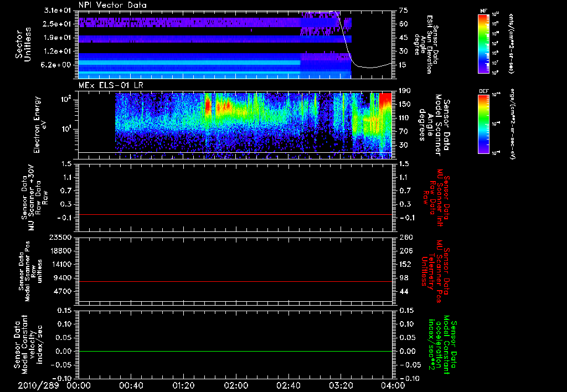Click the NPI Vector Data panel title
The width and height of the screenshot is (567, 392).
[112, 5]
